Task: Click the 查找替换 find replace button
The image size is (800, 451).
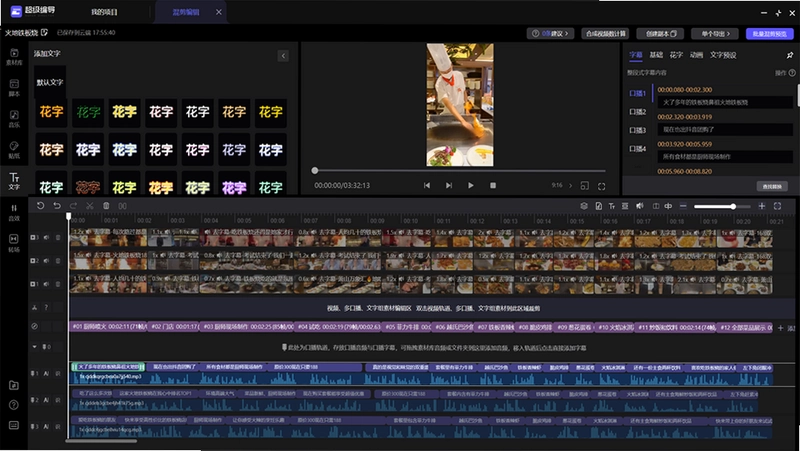Action: click(x=772, y=186)
